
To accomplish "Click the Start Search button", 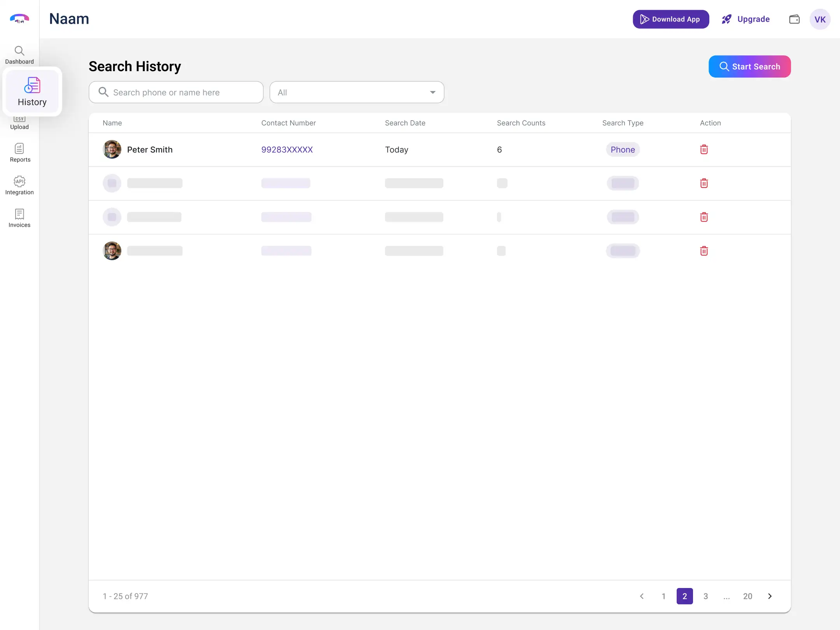I will 749,66.
